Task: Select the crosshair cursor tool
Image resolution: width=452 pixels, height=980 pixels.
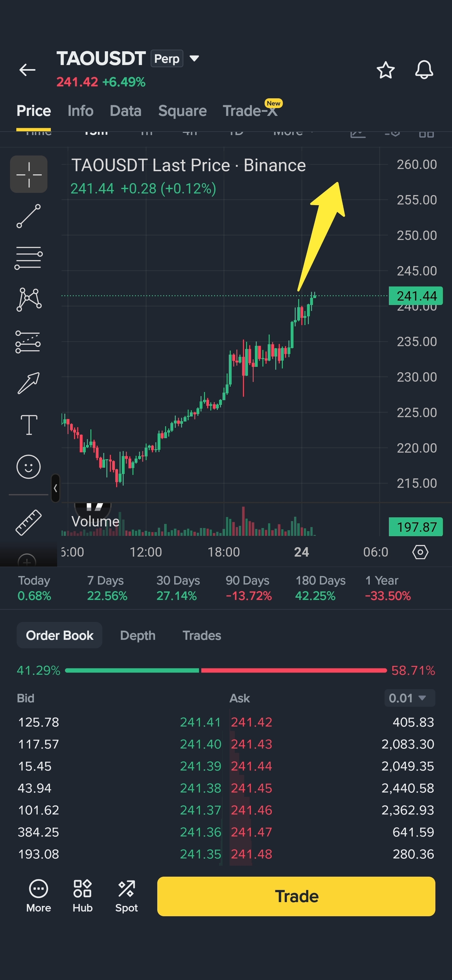Action: pyautogui.click(x=29, y=174)
